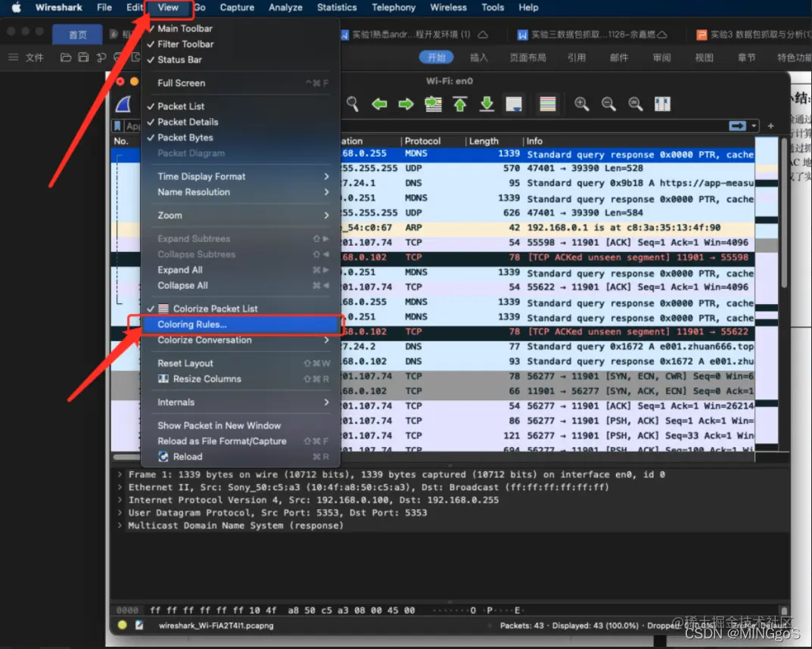Expand the Ethernet II details row
Screen dimensions: 812x649
tap(120, 487)
